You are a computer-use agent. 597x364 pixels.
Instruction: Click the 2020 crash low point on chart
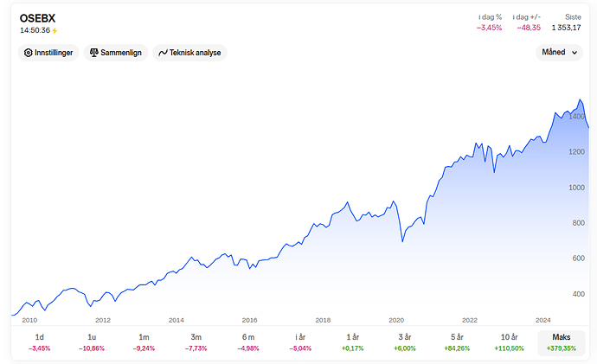pyautogui.click(x=402, y=241)
